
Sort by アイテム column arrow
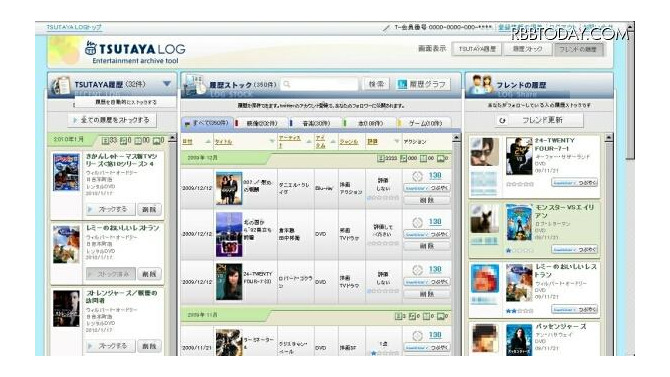333,141
